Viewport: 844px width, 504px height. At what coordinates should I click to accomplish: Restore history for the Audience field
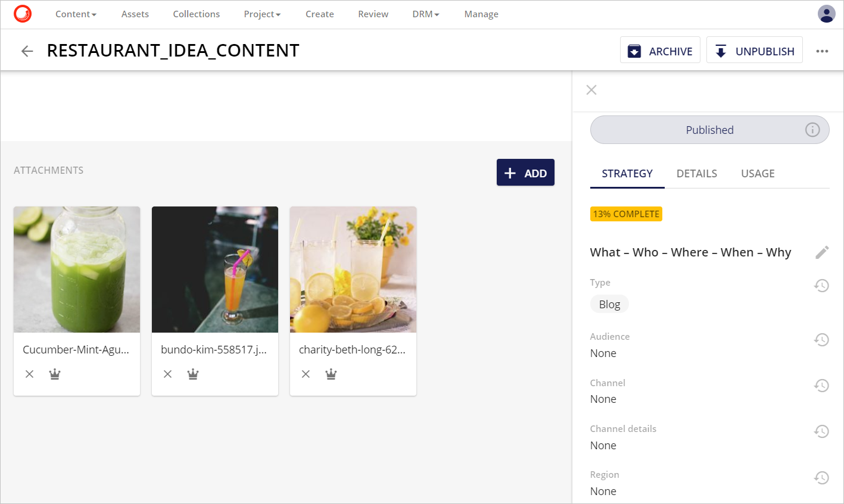pyautogui.click(x=821, y=339)
